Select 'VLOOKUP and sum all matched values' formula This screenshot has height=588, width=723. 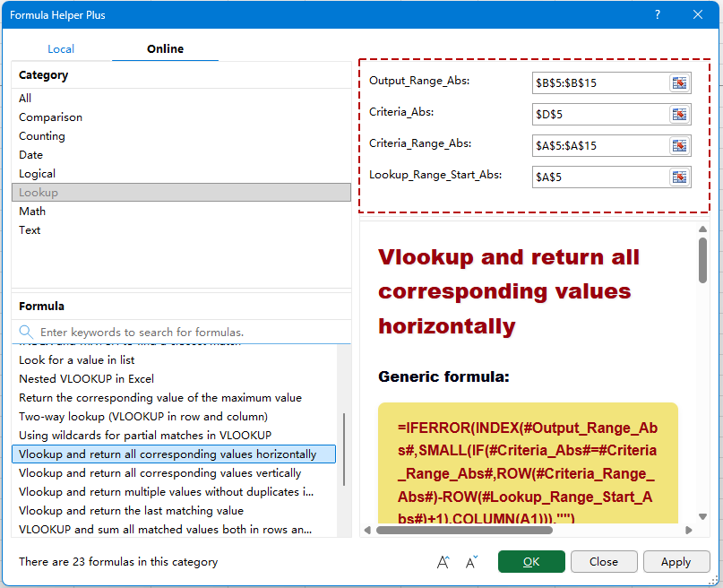tap(174, 530)
